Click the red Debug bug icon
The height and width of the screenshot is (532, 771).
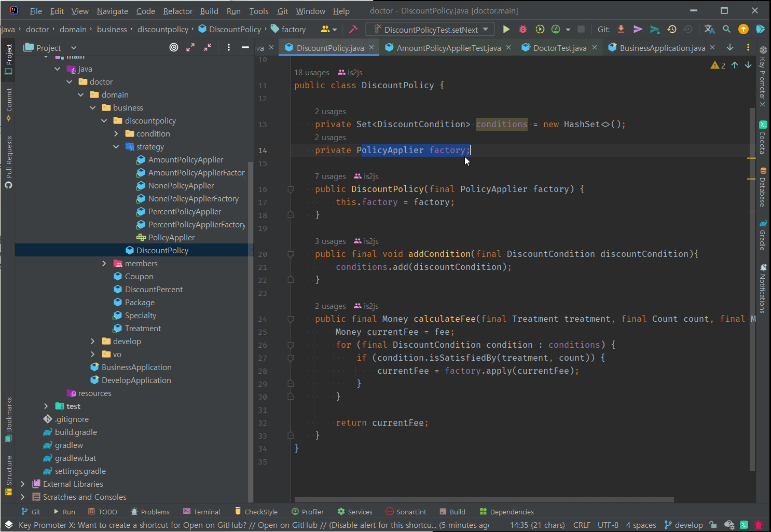pos(523,30)
